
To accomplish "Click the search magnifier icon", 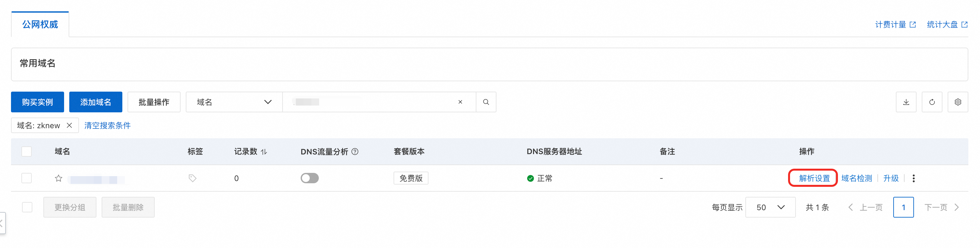I will click(x=486, y=102).
